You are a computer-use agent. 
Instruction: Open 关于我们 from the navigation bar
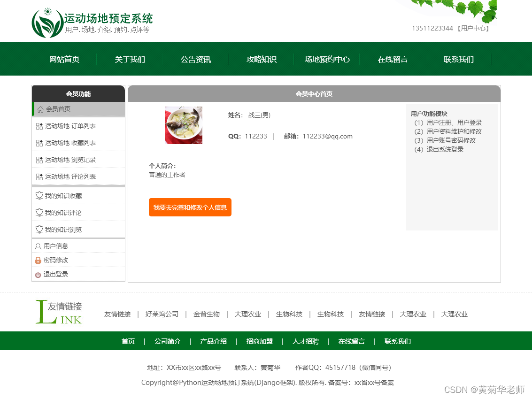tap(130, 59)
